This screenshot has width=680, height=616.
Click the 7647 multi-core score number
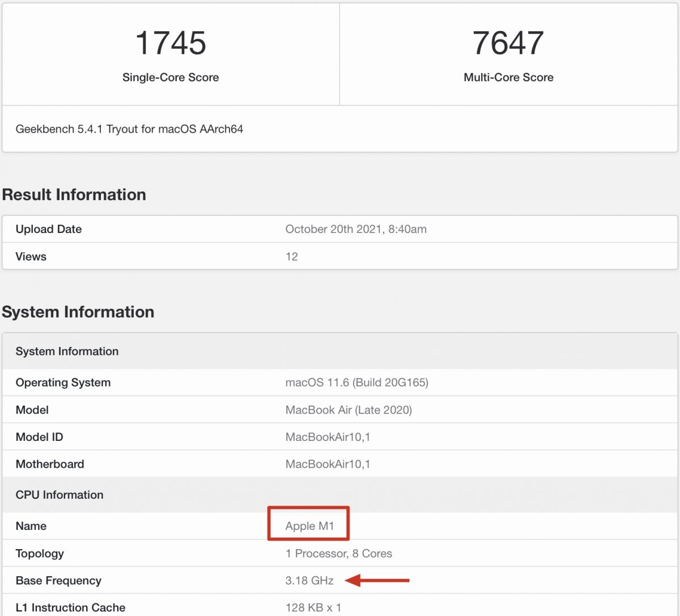(508, 43)
